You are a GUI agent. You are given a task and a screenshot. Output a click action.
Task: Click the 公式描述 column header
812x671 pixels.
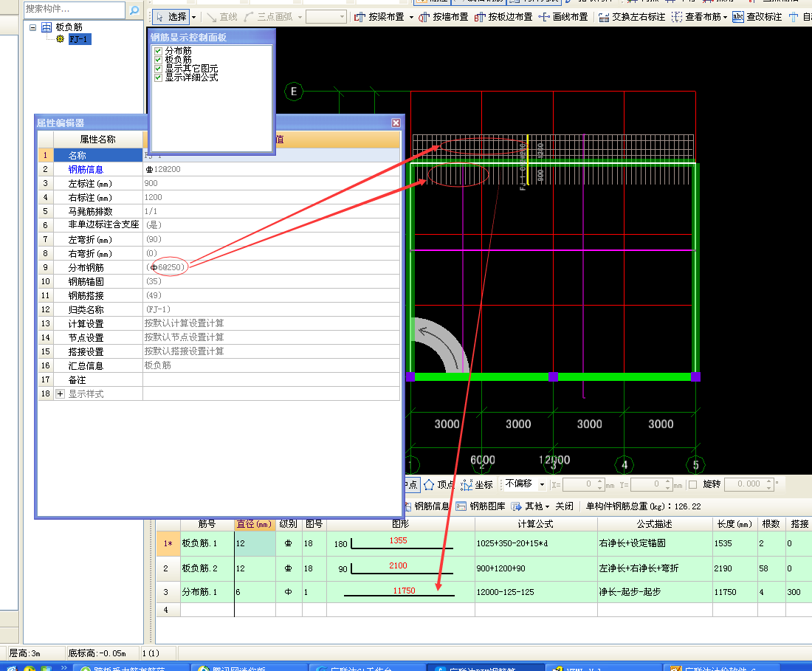pos(655,524)
